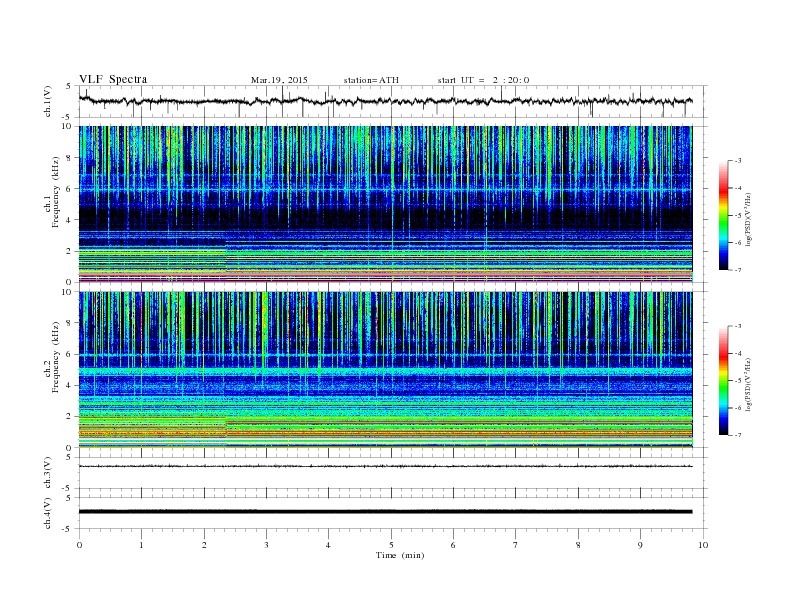792x612 pixels.
Task: Click the time axis tick label '9'
Action: (x=640, y=545)
